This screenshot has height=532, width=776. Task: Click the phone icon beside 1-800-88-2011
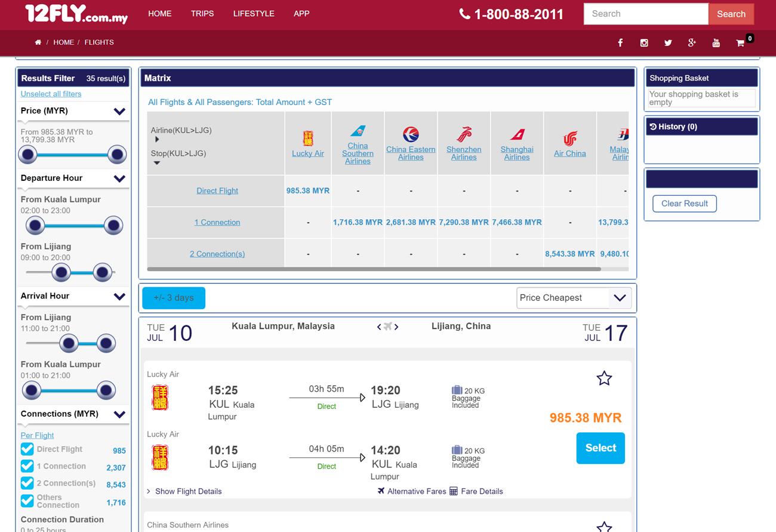coord(464,14)
